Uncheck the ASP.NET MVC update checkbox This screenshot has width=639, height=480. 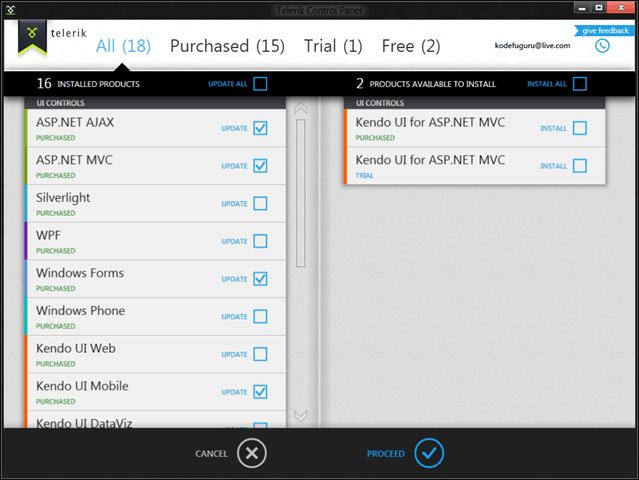[x=260, y=166]
